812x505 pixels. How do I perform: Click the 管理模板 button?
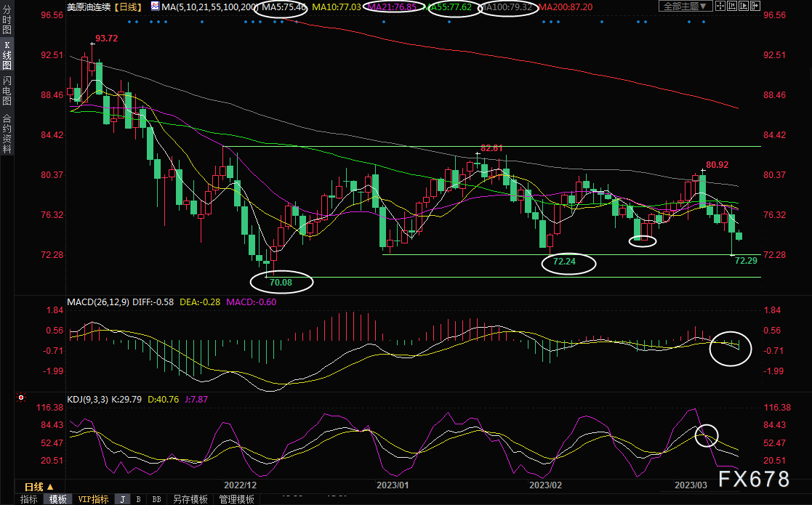tap(237, 499)
